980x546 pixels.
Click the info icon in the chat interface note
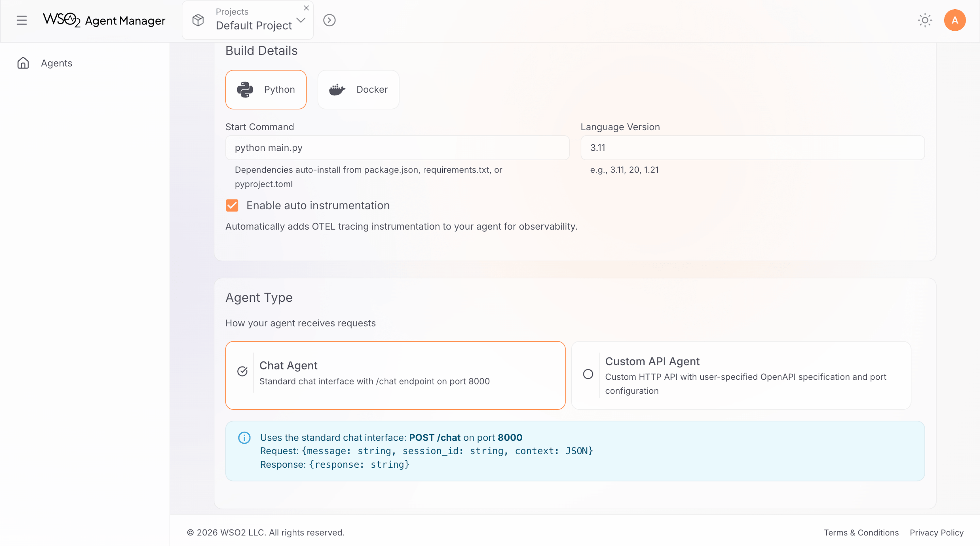point(244,438)
